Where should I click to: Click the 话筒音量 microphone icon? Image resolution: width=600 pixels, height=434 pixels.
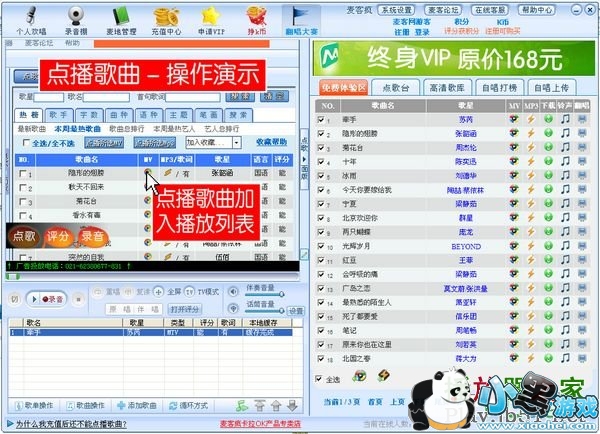pos(233,308)
